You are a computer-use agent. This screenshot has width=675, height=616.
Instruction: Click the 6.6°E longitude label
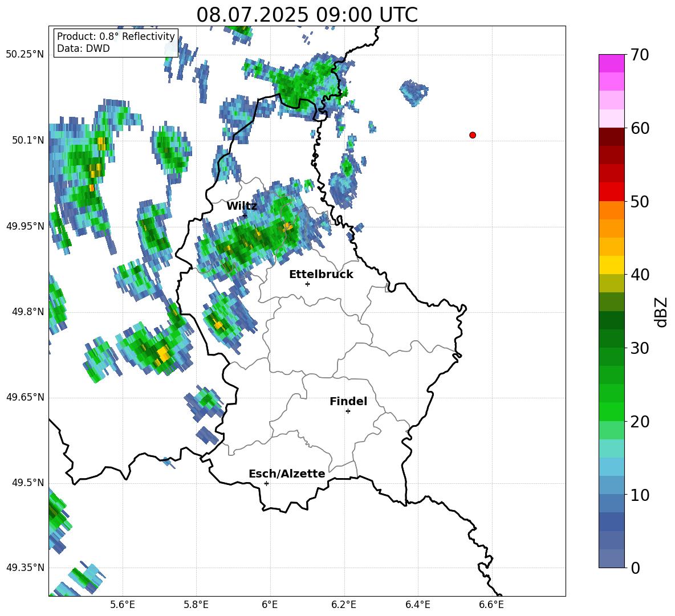coord(491,605)
